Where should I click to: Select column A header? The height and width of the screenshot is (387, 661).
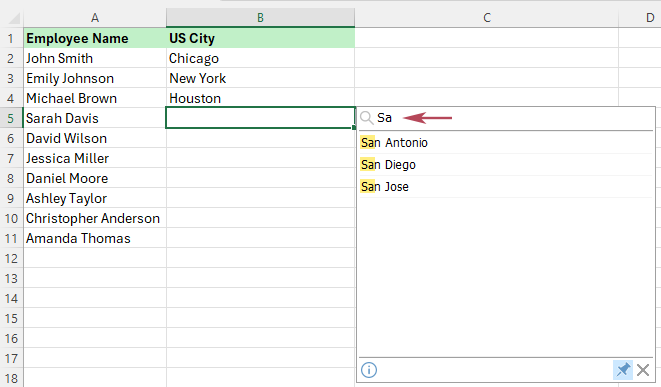(95, 18)
